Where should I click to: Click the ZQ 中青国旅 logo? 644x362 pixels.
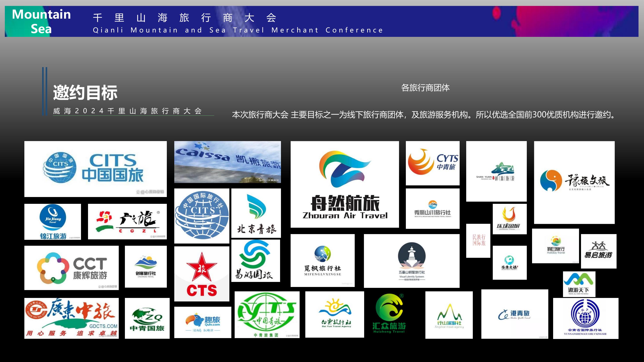point(147,318)
